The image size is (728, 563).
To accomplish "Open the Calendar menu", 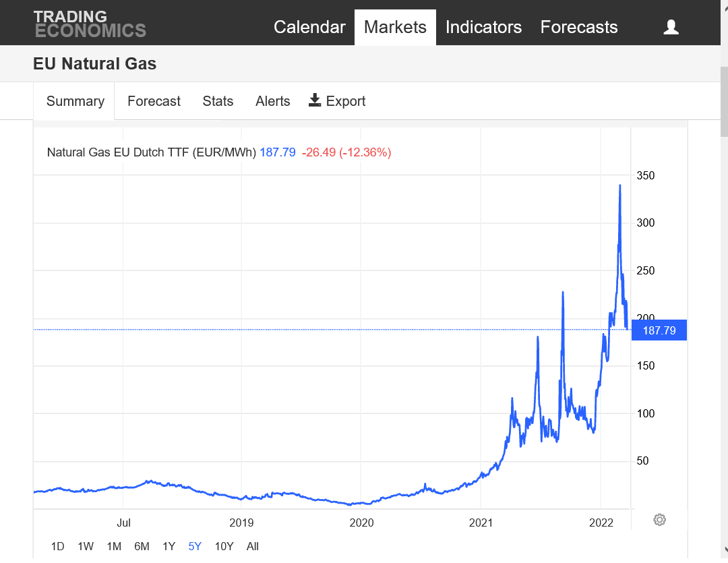I will (x=309, y=27).
